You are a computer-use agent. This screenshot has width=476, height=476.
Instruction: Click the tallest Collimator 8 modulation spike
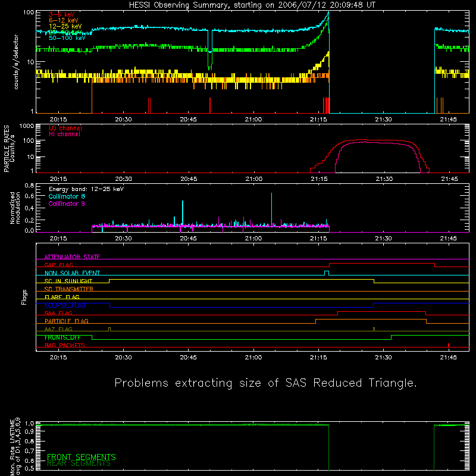(x=271, y=209)
